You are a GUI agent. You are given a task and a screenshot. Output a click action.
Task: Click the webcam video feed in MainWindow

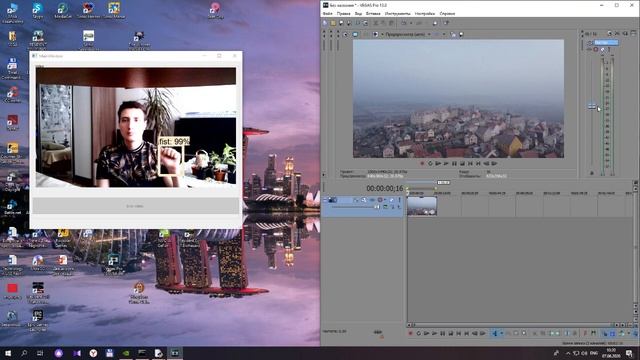point(136,127)
